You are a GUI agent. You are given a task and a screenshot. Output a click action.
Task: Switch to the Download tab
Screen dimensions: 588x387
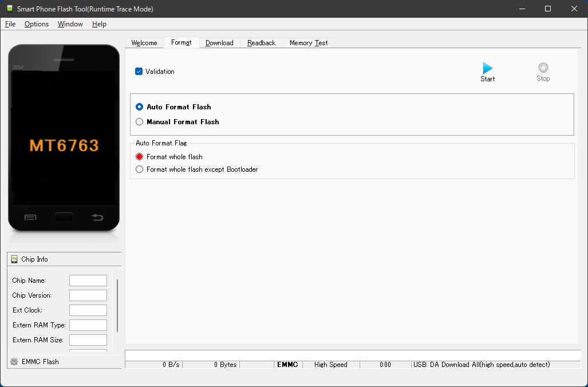219,42
